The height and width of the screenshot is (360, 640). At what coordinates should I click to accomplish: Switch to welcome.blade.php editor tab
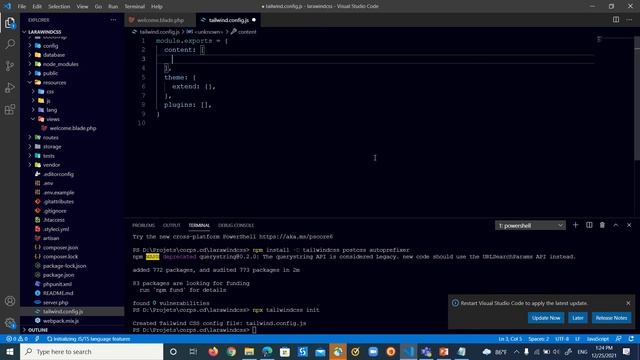point(160,20)
